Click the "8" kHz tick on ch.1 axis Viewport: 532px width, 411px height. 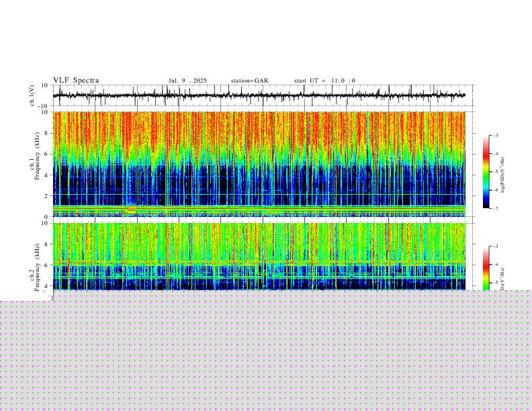click(46, 133)
